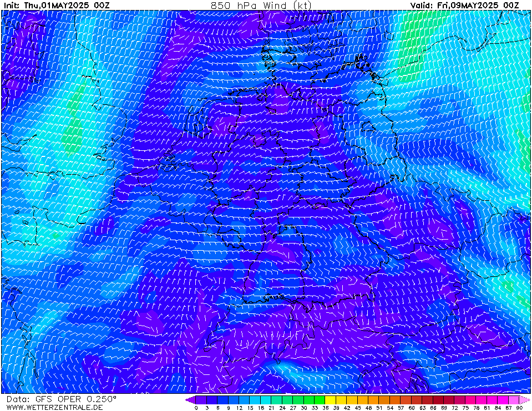Click the '45' legend scale label
Screen dimensions: 532x411
(358, 408)
